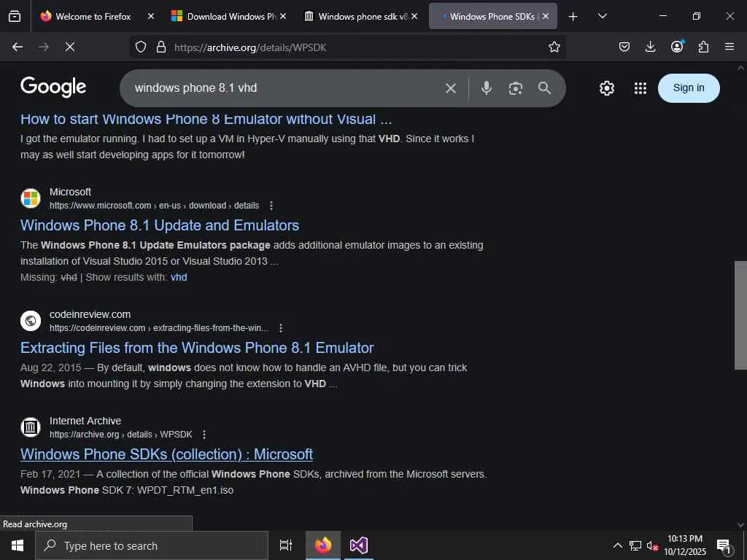Show results with vhd link
747x560 pixels.
coord(179,277)
